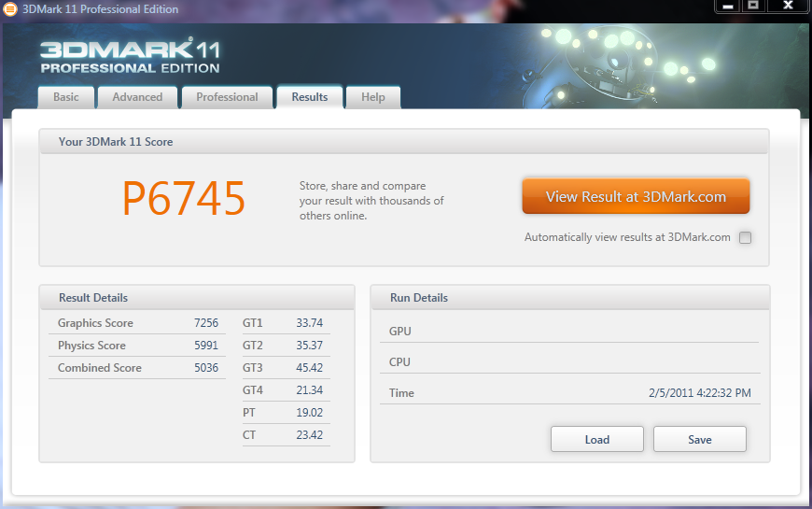812x509 pixels.
Task: Click the Result Details header
Action: pos(93,298)
